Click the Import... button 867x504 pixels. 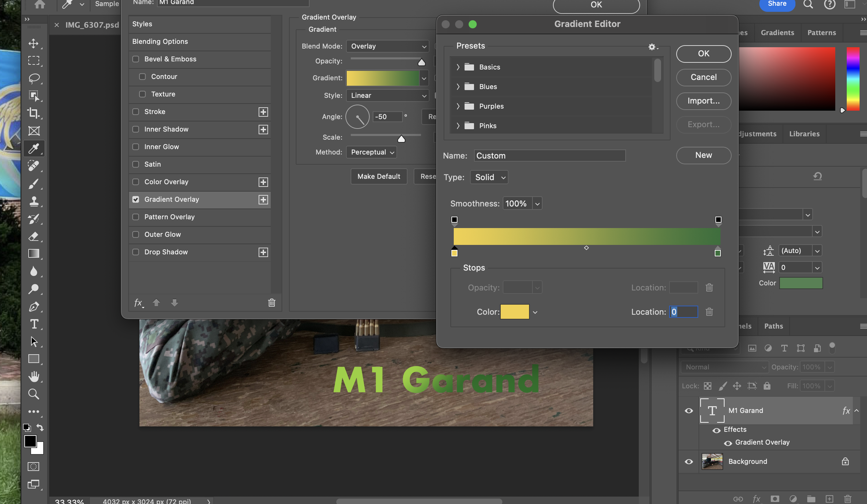(703, 101)
